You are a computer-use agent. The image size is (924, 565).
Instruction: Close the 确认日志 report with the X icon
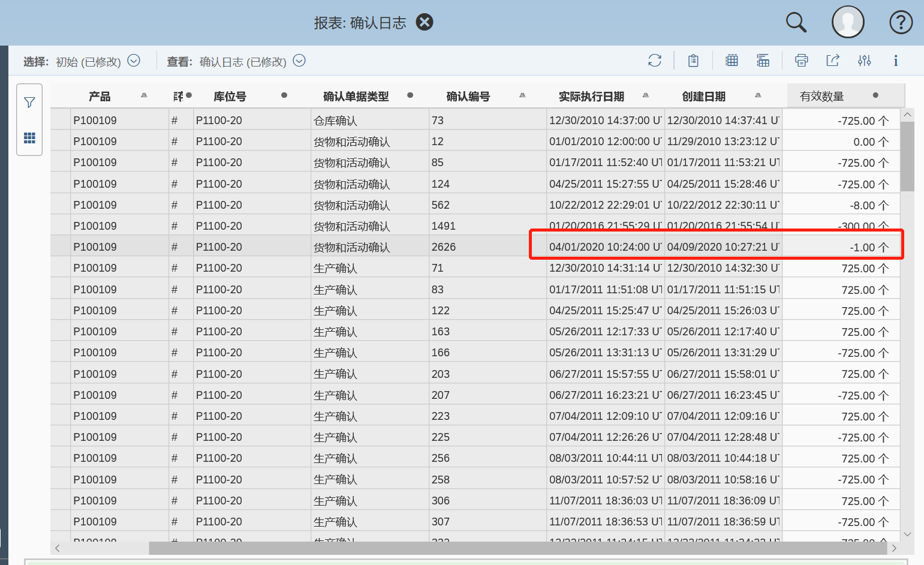tap(425, 22)
